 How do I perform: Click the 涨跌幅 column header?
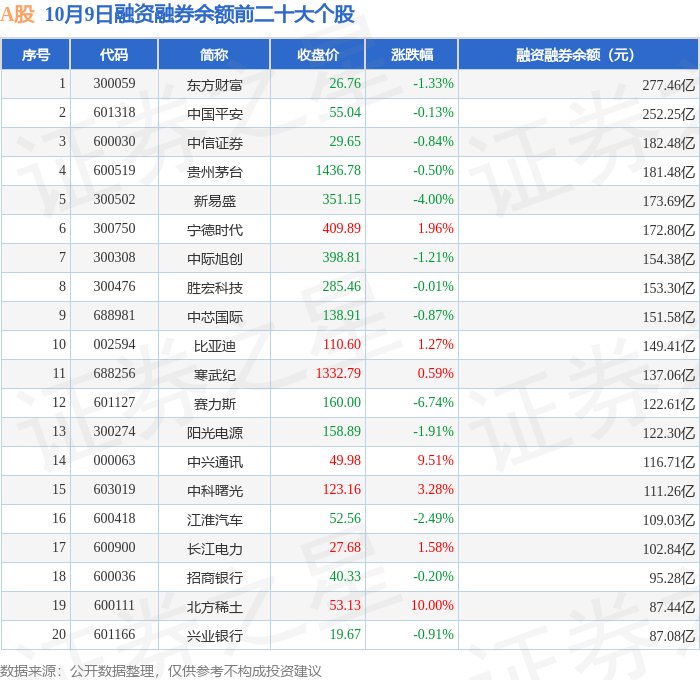412,54
